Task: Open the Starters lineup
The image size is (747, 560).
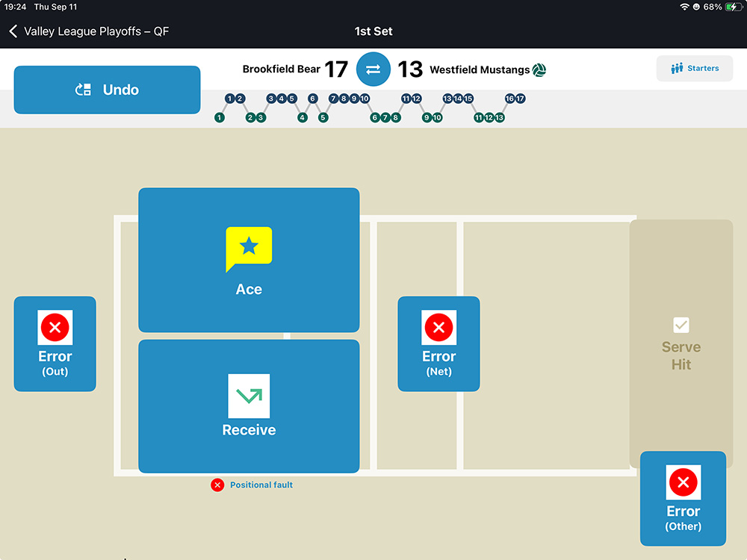Action: pyautogui.click(x=695, y=69)
